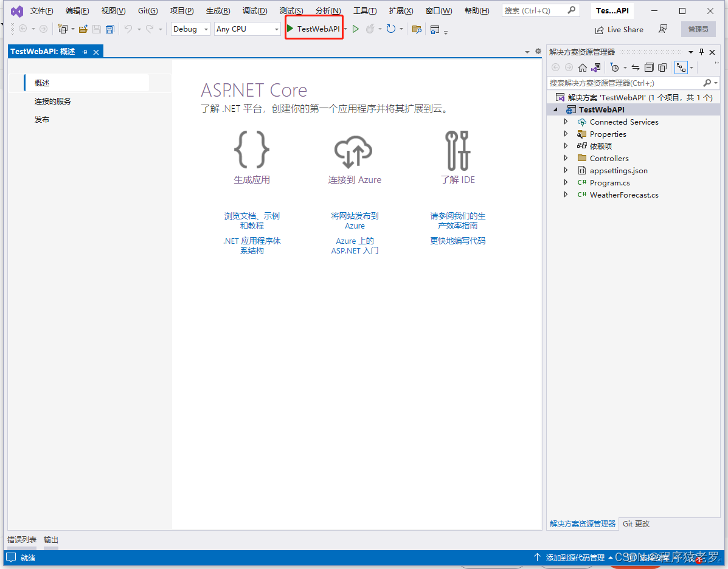Click the Undo toolbar icon
This screenshot has width=728, height=569.
pos(128,29)
